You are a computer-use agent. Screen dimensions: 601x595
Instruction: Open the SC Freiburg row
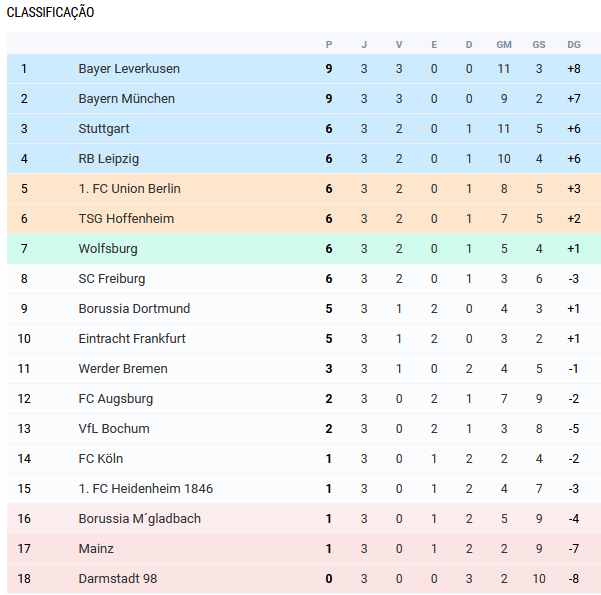click(112, 279)
